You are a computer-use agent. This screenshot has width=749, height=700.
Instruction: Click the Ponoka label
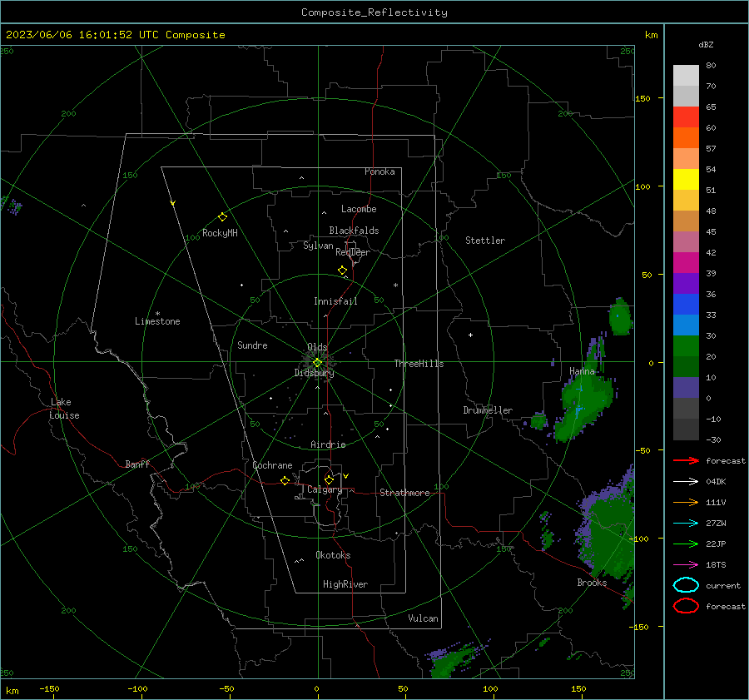click(x=379, y=171)
